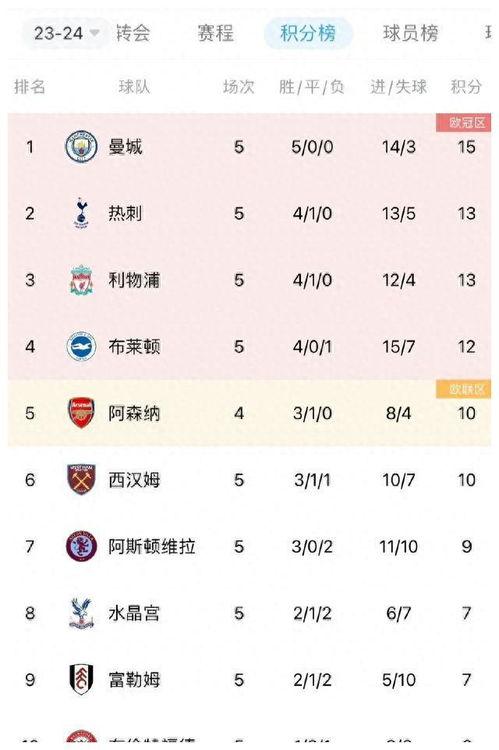Click the 进/失球 column header
The image size is (499, 750).
click(x=399, y=87)
